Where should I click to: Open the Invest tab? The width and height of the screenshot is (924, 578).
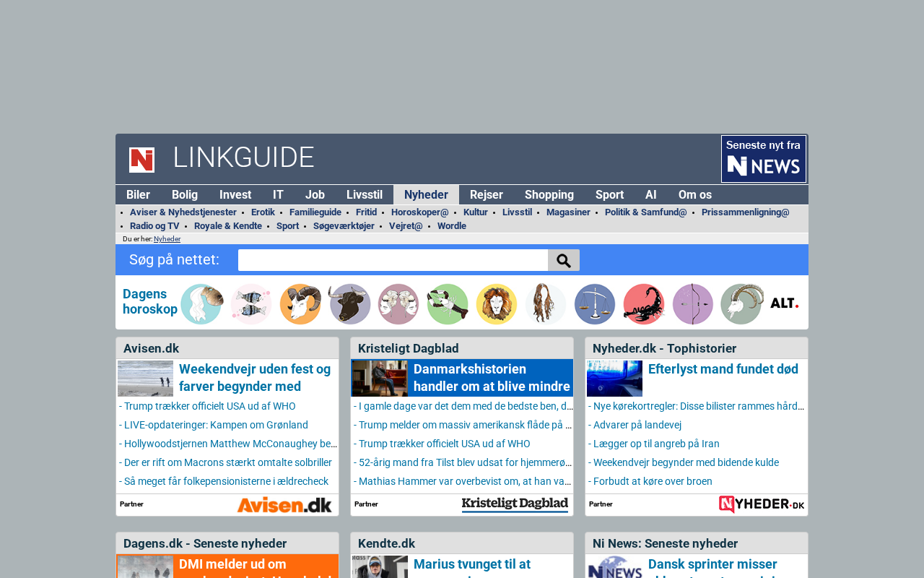click(235, 195)
